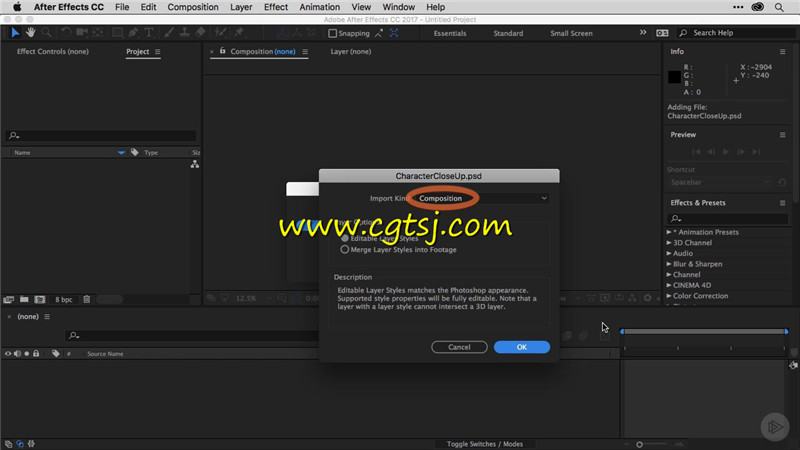Image resolution: width=800 pixels, height=450 pixels.
Task: Switch to Essentials workspace
Action: point(450,33)
